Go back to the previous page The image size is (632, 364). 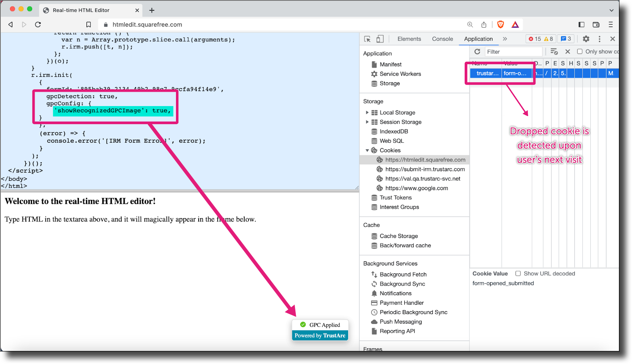pos(11,25)
